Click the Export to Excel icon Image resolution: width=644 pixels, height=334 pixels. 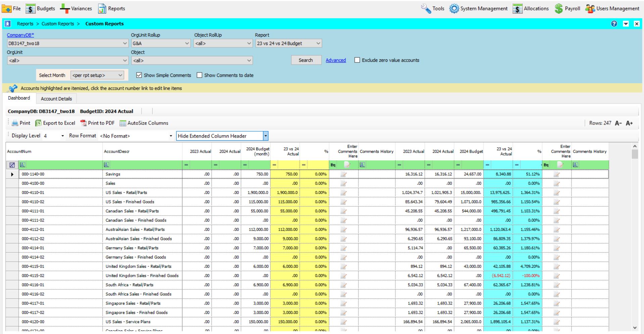click(x=39, y=123)
